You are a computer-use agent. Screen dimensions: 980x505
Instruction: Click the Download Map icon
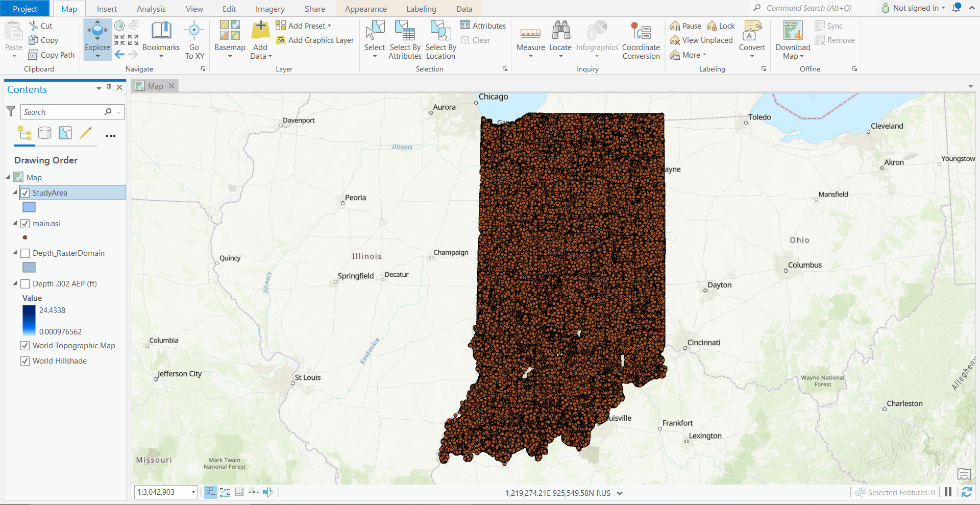[793, 30]
